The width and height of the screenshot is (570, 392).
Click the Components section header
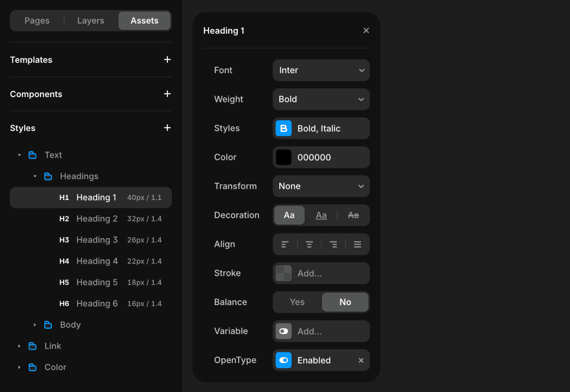pos(36,94)
